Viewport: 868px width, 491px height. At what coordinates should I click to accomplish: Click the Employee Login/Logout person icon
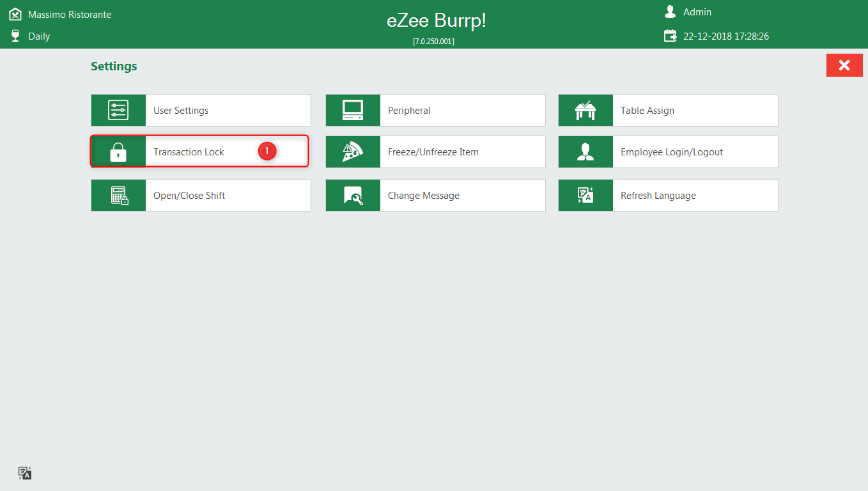click(x=585, y=152)
